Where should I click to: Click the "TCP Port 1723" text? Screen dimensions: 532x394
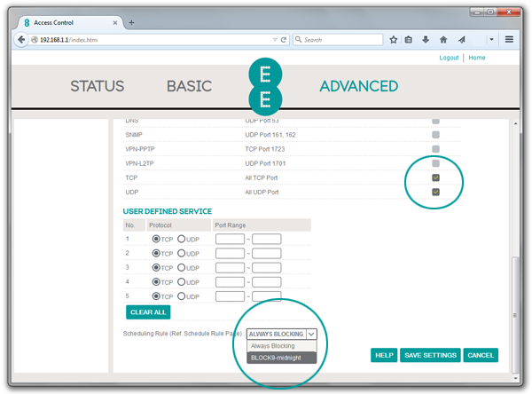pos(265,149)
